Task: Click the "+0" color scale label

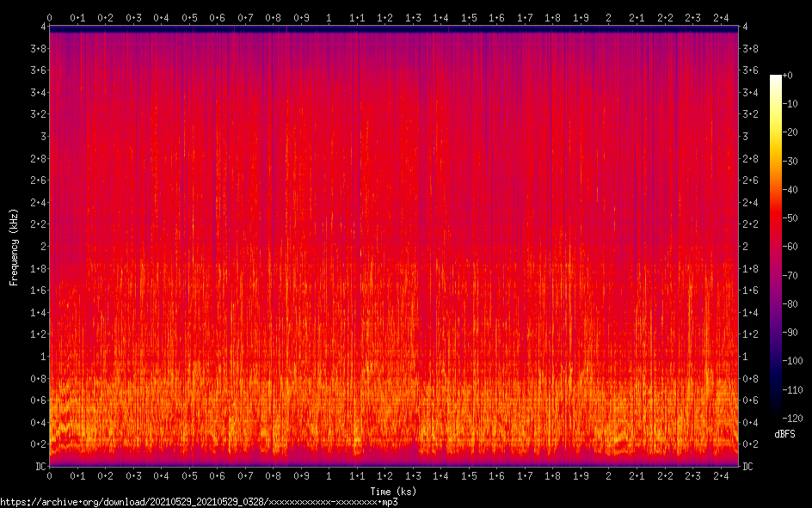Action: coord(787,76)
